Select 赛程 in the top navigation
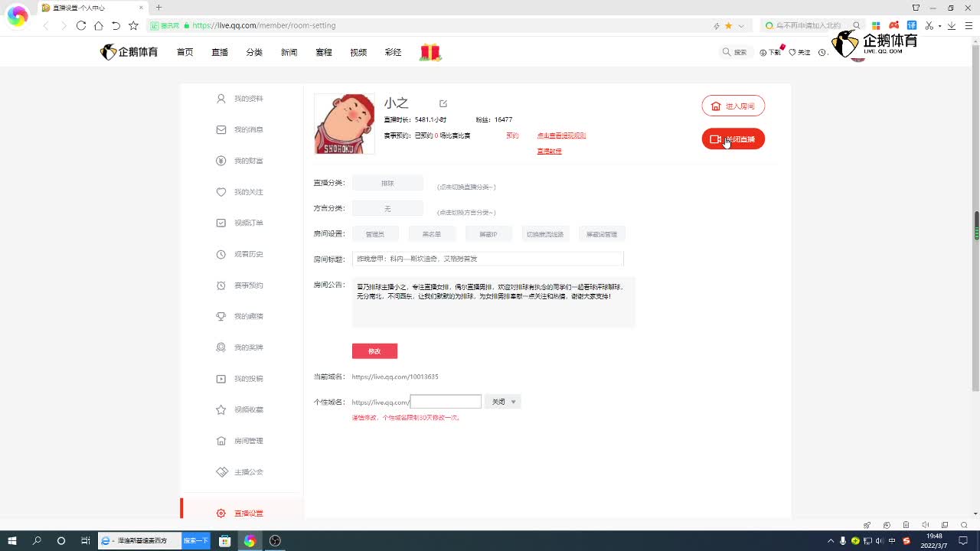This screenshot has height=551, width=980. [324, 52]
